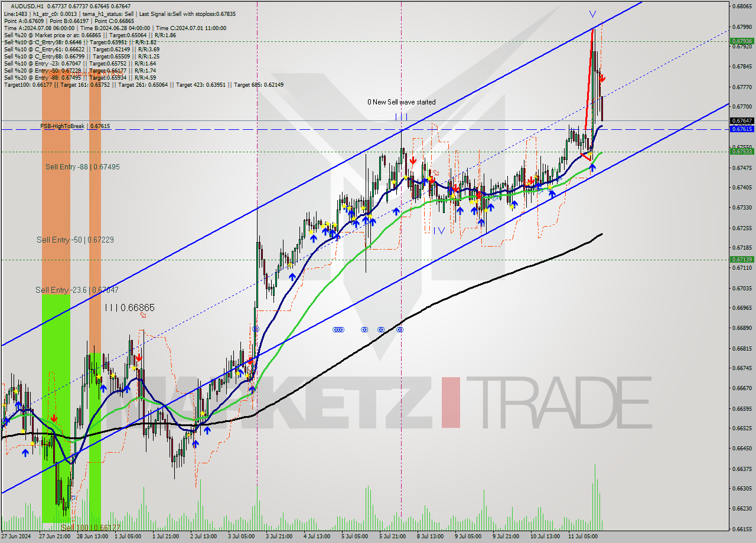Click the '2 Jul 13:00' time axis label
Viewport: 756px width, 543px height.
[x=204, y=537]
